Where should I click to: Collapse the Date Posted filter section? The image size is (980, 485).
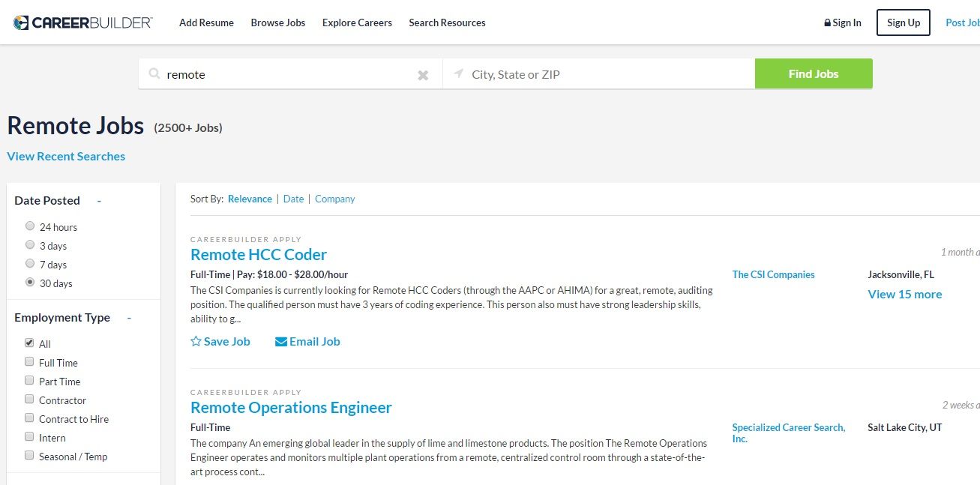tap(99, 201)
